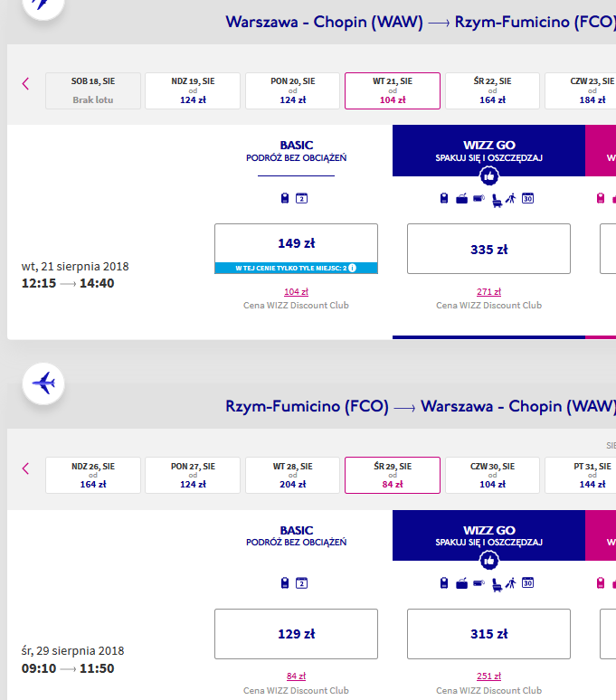
Task: Choose outbound WIZZ GO fare 335 zł
Action: click(x=488, y=249)
